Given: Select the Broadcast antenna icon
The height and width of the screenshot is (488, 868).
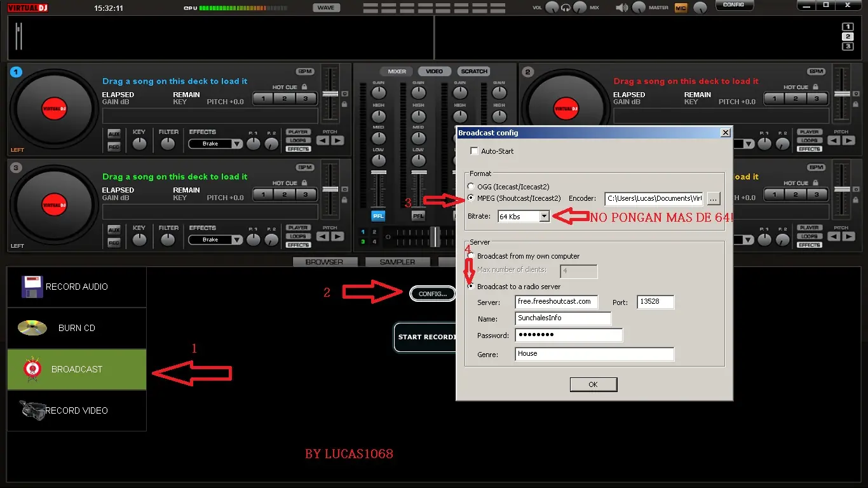Looking at the screenshot, I should tap(32, 369).
